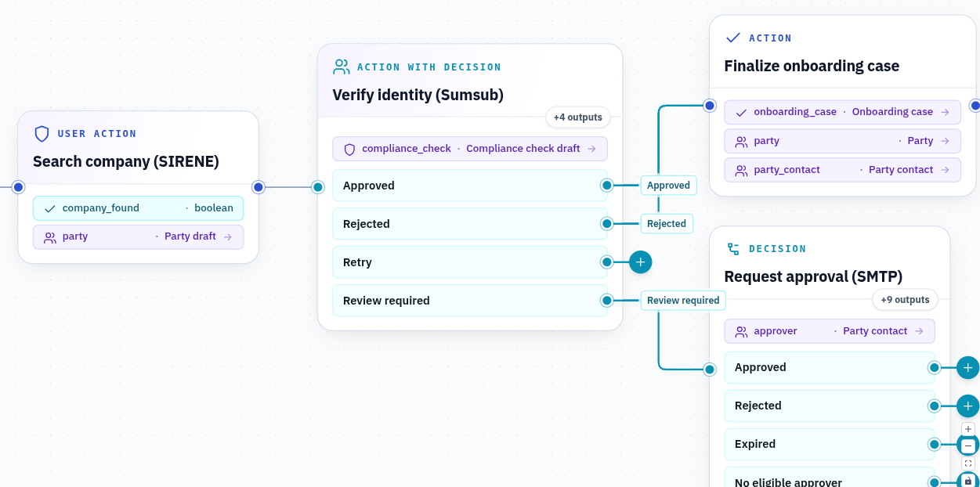Open Party draft via its arrow
980x487 pixels.
click(227, 236)
